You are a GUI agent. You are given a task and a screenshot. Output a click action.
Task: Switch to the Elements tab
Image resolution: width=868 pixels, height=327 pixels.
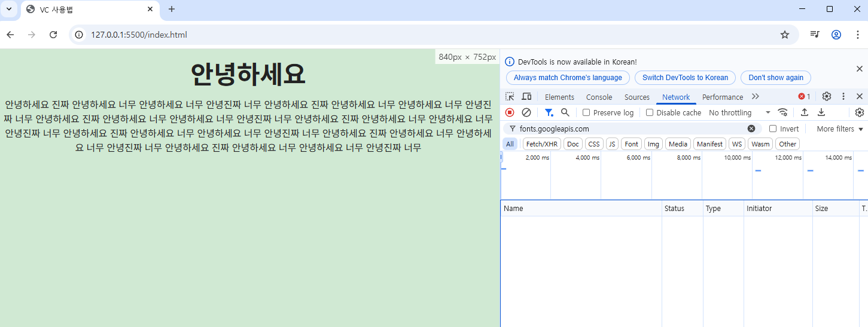tap(559, 97)
